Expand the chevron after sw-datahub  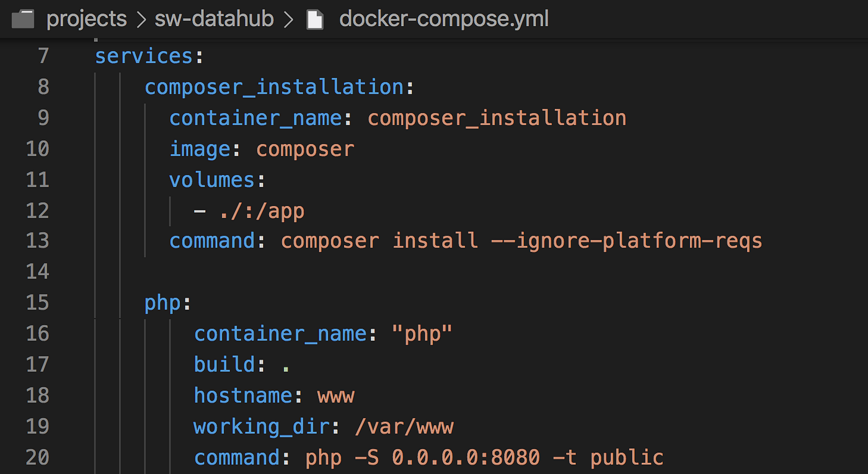click(288, 20)
